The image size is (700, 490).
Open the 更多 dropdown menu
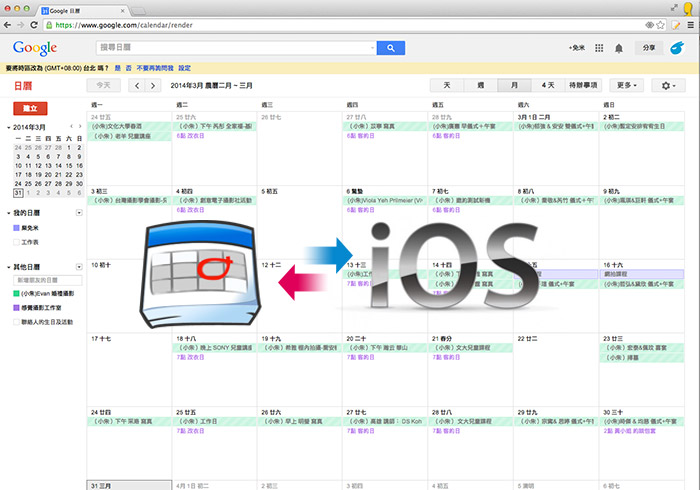coord(626,85)
